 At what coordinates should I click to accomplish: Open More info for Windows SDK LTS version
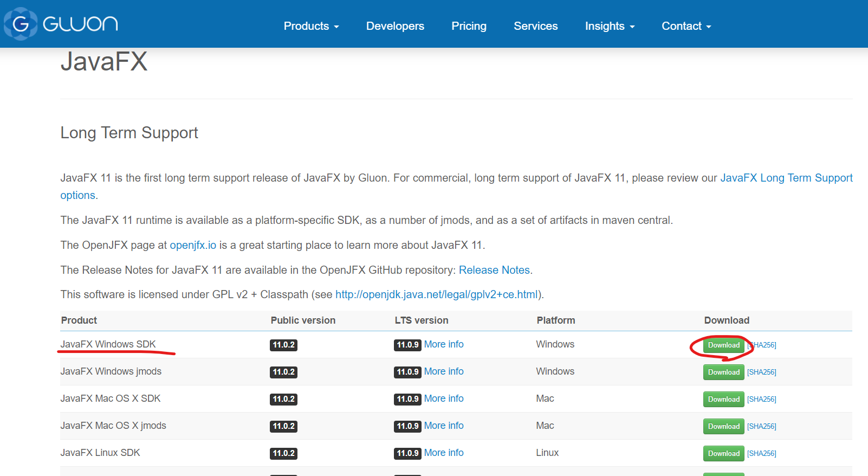444,344
